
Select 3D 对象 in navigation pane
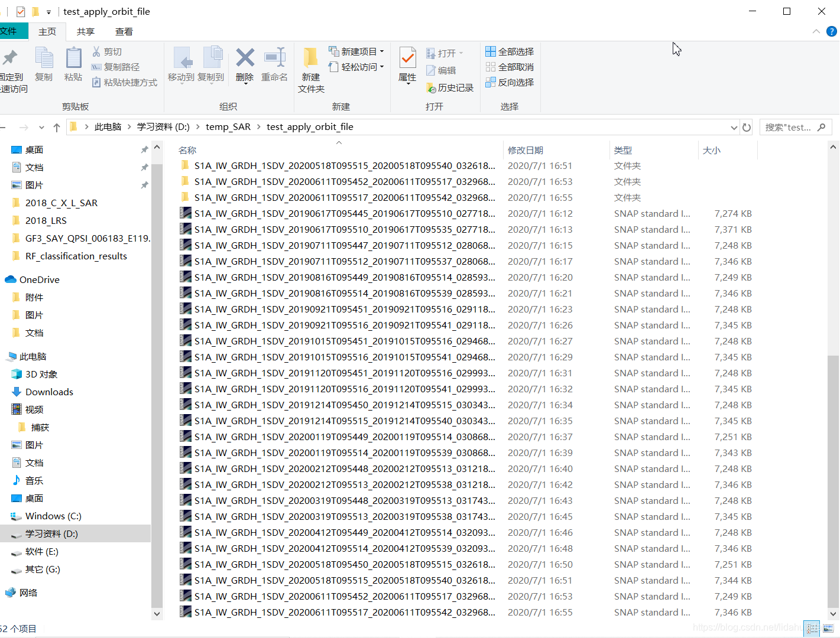[41, 374]
